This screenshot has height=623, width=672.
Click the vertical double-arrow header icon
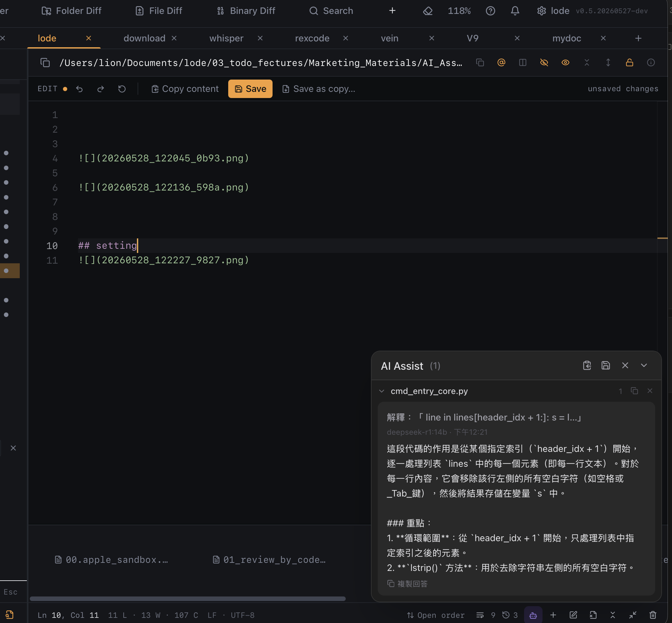tap(608, 63)
